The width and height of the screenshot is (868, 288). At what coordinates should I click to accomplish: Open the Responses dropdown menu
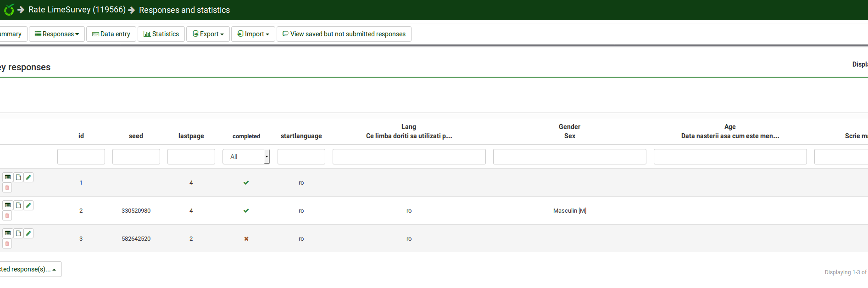(x=57, y=34)
